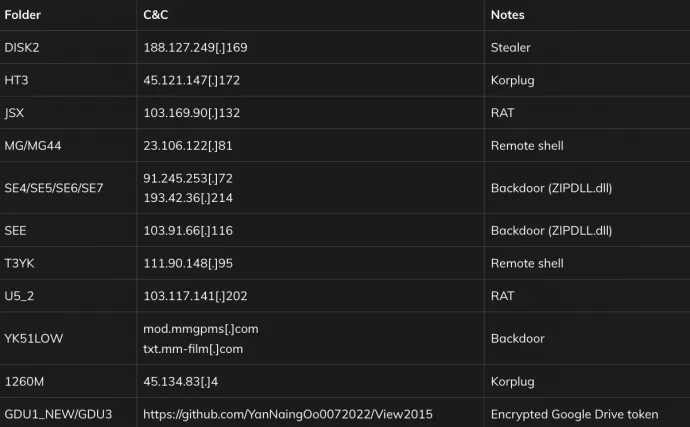The width and height of the screenshot is (690, 427).
Task: Select the JSX folder row
Action: point(345,113)
